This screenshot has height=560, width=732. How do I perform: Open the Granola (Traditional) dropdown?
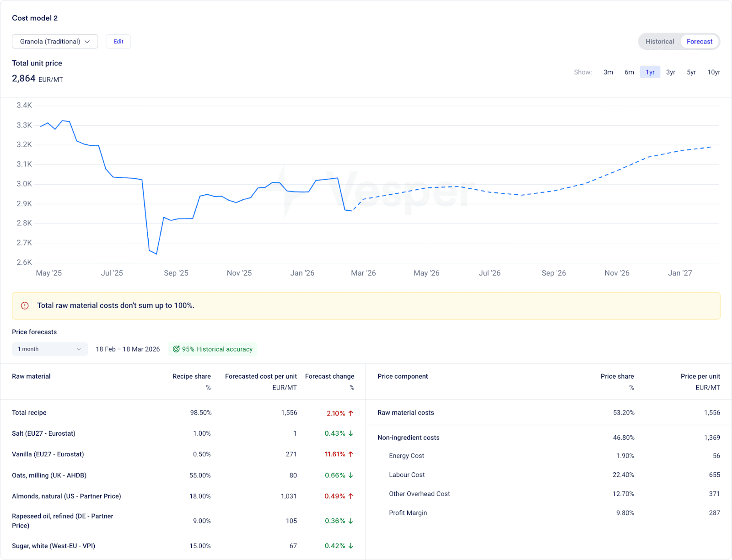point(54,42)
